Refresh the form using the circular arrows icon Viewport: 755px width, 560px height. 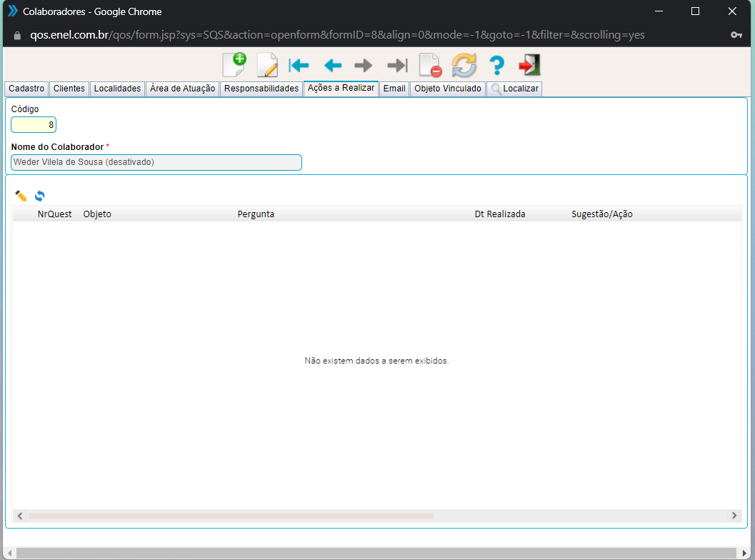464,66
